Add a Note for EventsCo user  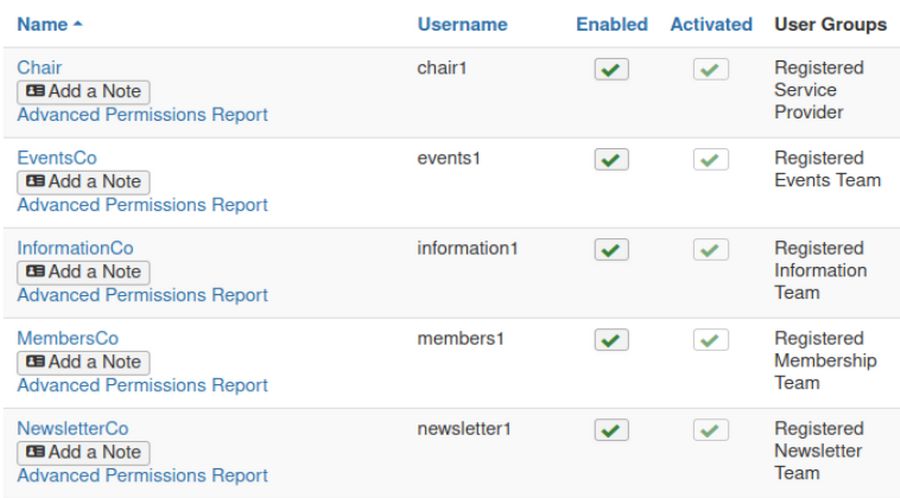(83, 182)
